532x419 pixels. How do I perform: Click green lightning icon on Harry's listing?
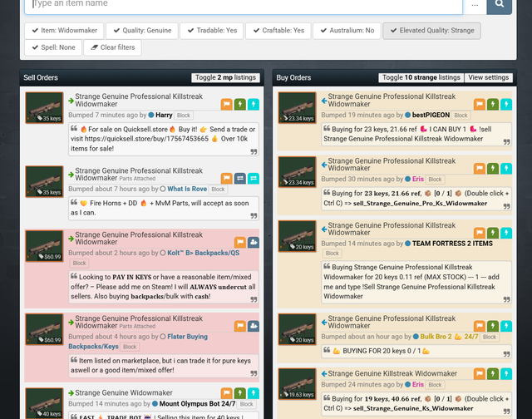point(240,104)
